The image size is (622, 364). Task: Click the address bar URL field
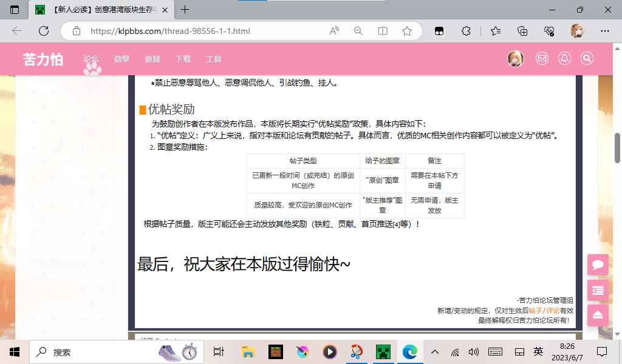click(170, 31)
